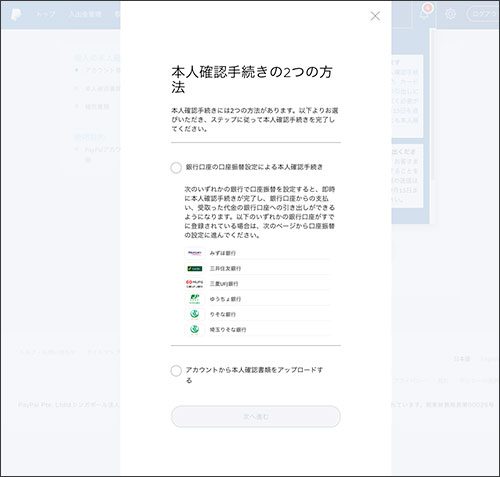Image resolution: width=500 pixels, height=477 pixels.
Task: Click the 三菱UFJ銀行 bank name
Action: pyautogui.click(x=224, y=284)
